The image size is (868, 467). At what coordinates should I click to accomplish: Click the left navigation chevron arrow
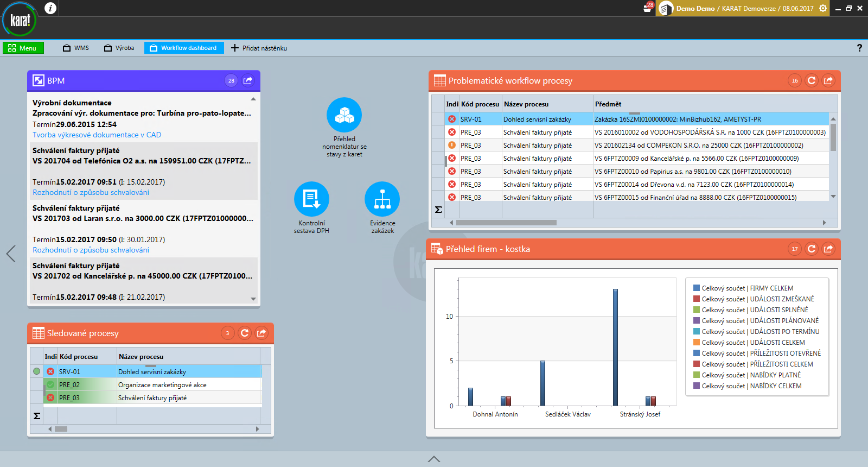click(11, 254)
